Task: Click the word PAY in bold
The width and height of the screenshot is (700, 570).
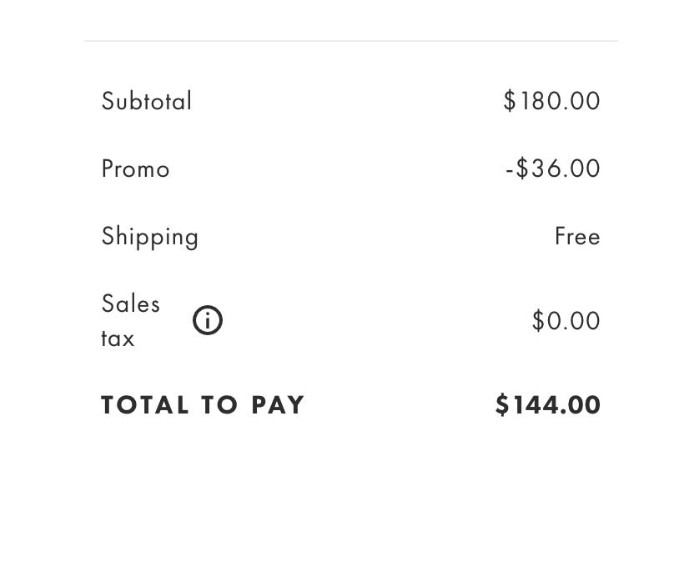Action: pos(278,405)
